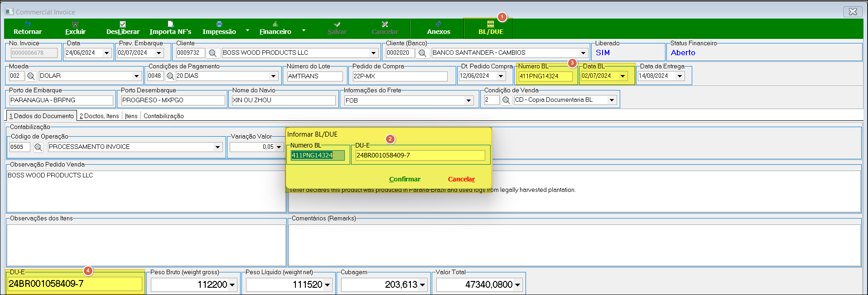The width and height of the screenshot is (868, 295).
Task: Click Cancelar in the BL/DUE dialog
Action: point(461,179)
